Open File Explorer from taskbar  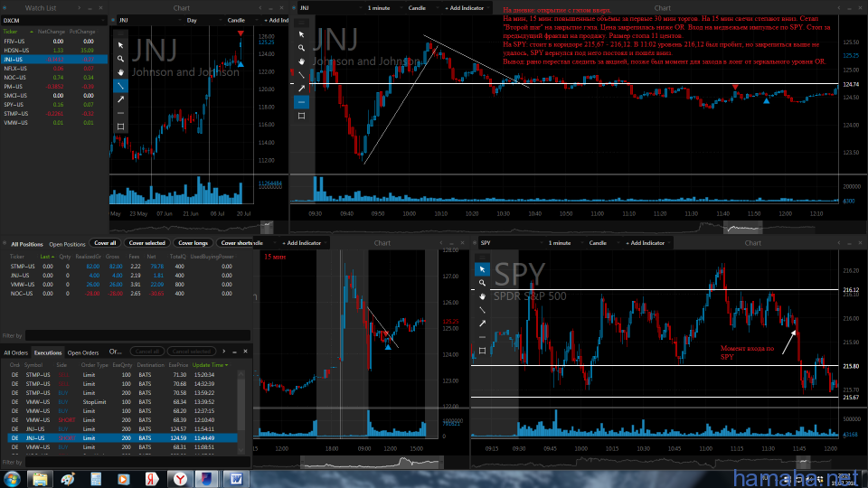coord(40,479)
